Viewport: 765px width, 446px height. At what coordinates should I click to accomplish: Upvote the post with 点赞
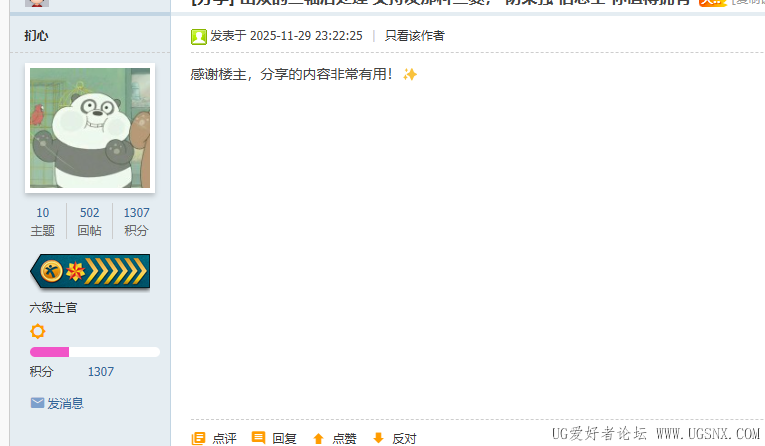click(344, 439)
